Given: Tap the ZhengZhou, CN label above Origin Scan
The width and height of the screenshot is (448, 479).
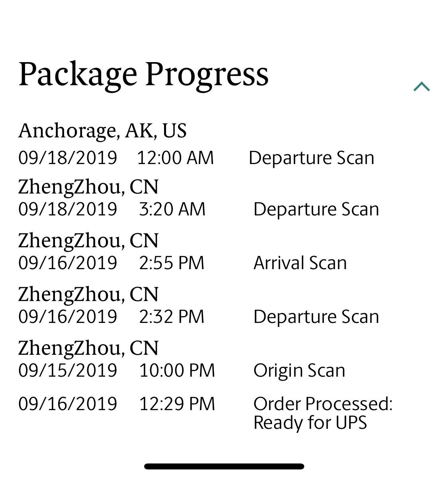Looking at the screenshot, I should 88,348.
